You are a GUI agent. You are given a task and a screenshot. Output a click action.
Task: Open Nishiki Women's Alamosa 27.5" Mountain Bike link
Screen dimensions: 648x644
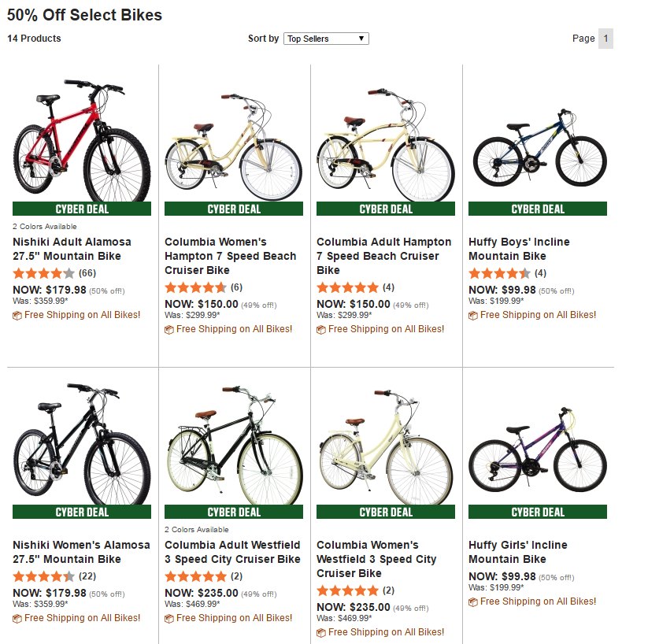click(x=81, y=552)
